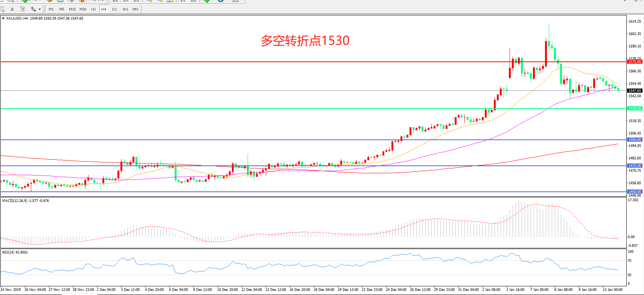Switch to M15 timeframe
This screenshot has width=644, height=295.
tap(72, 9)
